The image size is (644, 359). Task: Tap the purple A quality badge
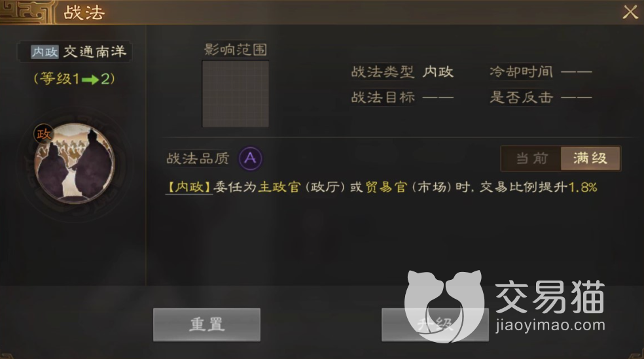coord(250,158)
